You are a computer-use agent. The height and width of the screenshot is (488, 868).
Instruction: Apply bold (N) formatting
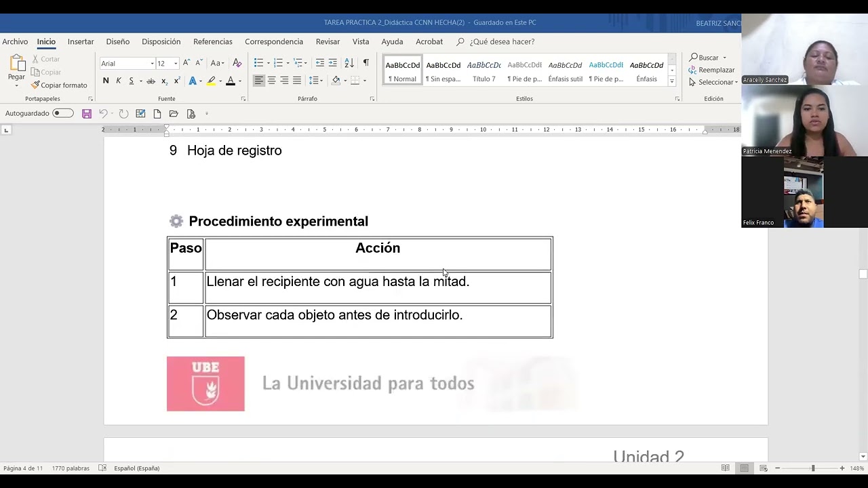[106, 81]
